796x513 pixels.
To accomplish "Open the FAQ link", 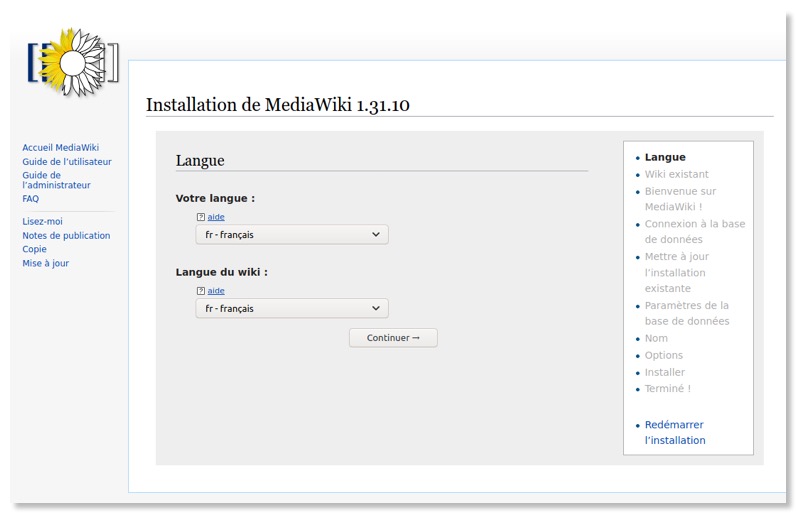I will (x=30, y=199).
